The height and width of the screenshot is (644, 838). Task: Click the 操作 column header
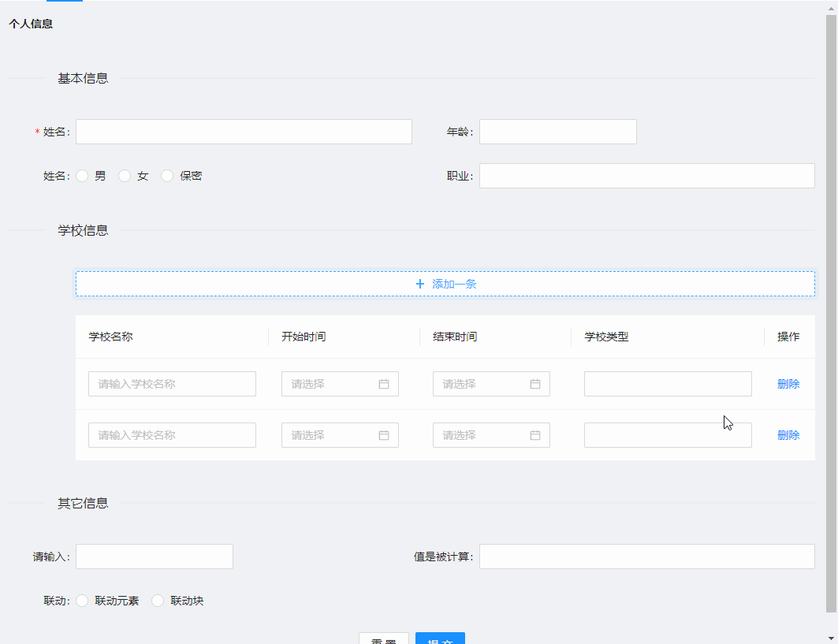click(788, 337)
